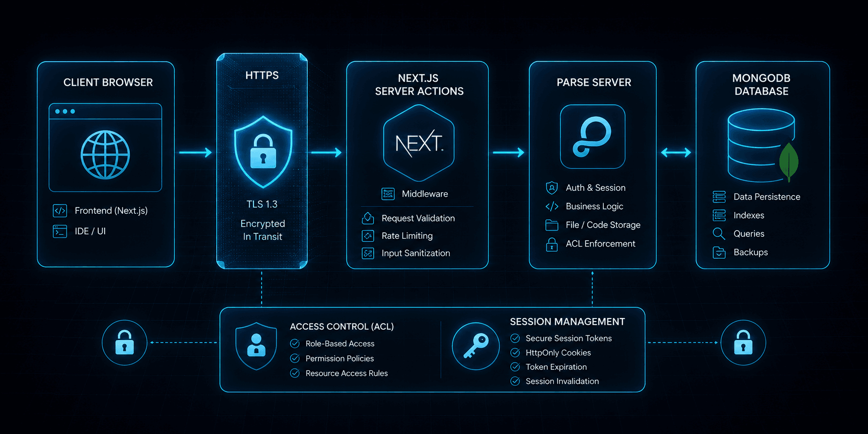The image size is (868, 434).
Task: Click the Business Logic code icon
Action: pos(552,206)
